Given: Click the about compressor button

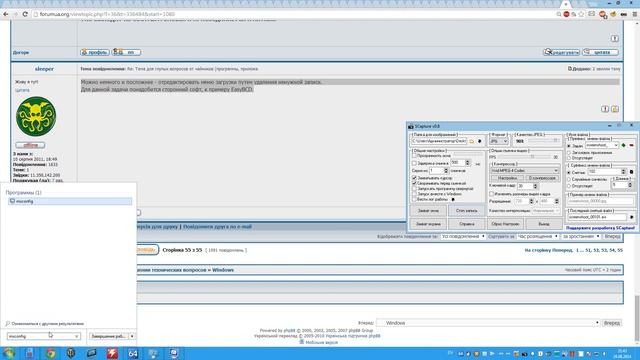Looking at the screenshot, I should [542, 178].
